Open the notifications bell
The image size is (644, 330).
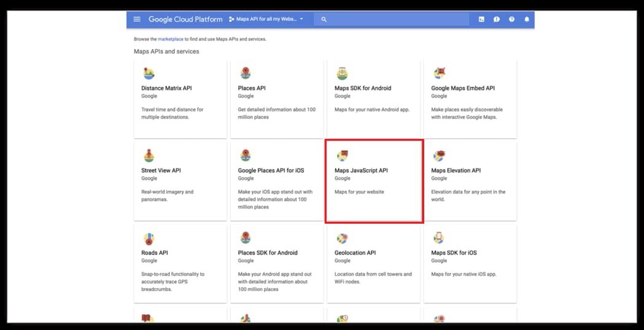pyautogui.click(x=527, y=19)
